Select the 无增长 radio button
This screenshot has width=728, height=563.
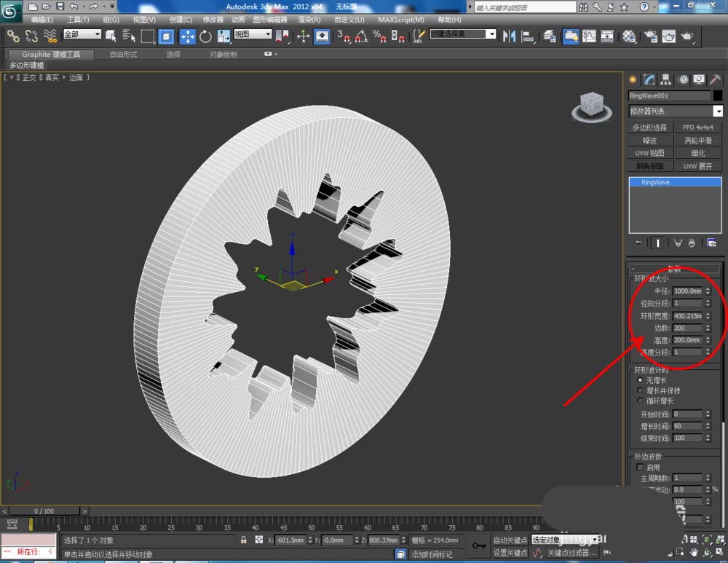coord(640,380)
